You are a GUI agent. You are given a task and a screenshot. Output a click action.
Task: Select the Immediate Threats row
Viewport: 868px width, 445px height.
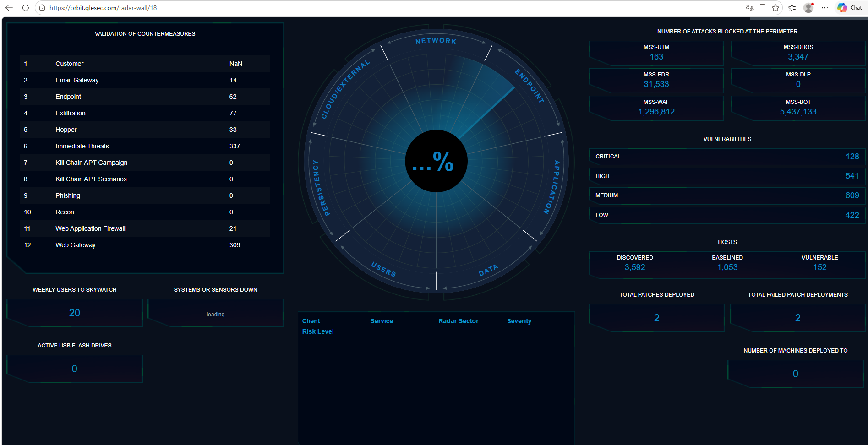[145, 146]
